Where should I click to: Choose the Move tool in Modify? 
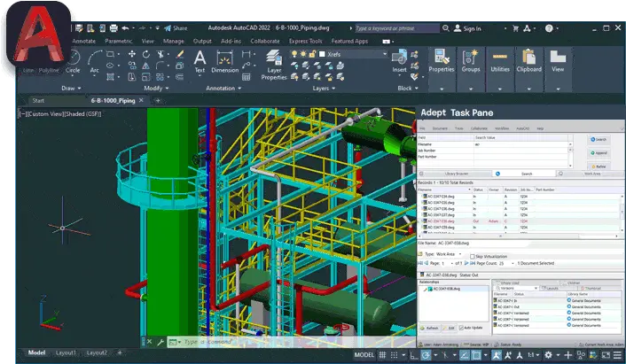tap(132, 54)
